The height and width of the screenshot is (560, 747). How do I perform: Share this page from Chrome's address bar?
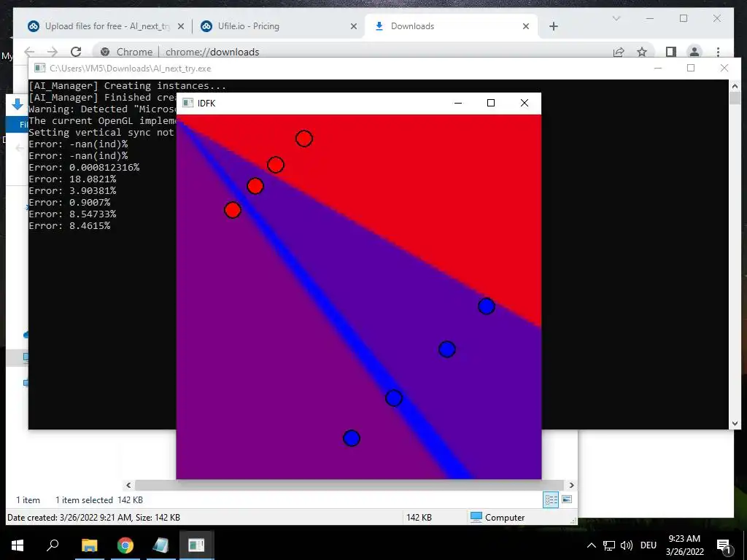click(619, 52)
